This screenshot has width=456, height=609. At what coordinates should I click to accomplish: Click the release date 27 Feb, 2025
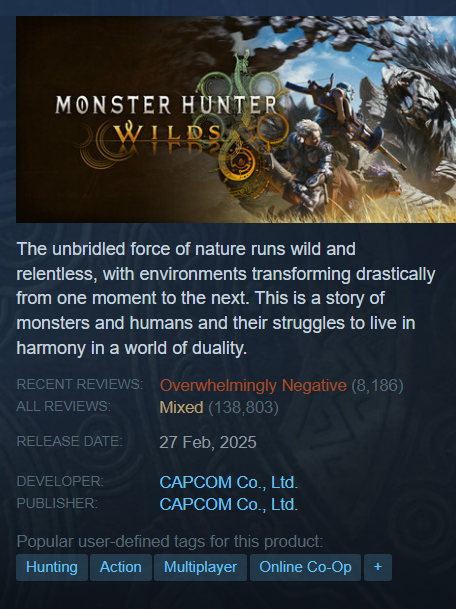[x=208, y=442]
